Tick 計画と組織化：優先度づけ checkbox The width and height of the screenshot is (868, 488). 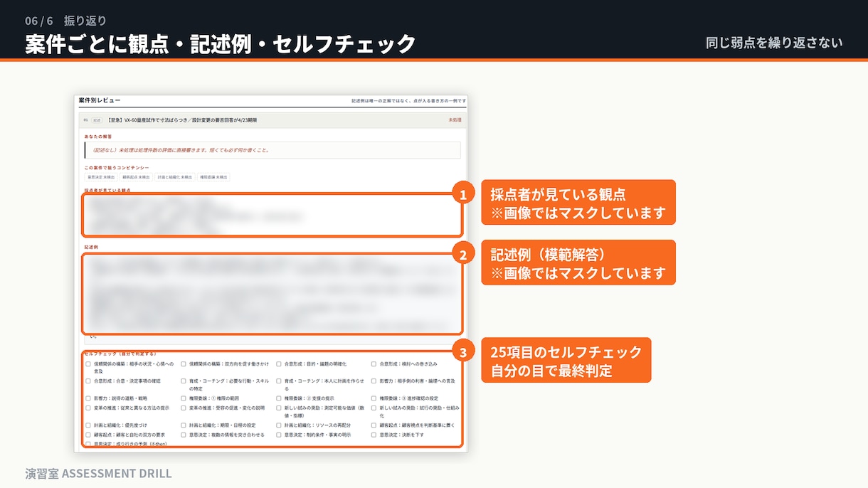88,425
